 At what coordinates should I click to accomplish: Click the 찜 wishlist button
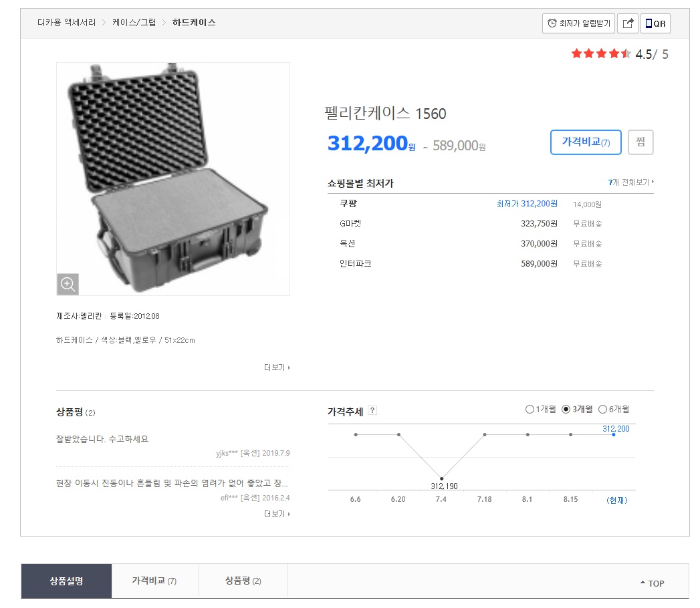640,142
